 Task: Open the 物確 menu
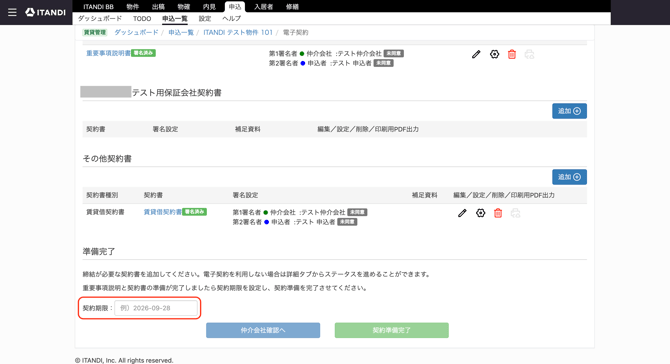click(x=184, y=6)
